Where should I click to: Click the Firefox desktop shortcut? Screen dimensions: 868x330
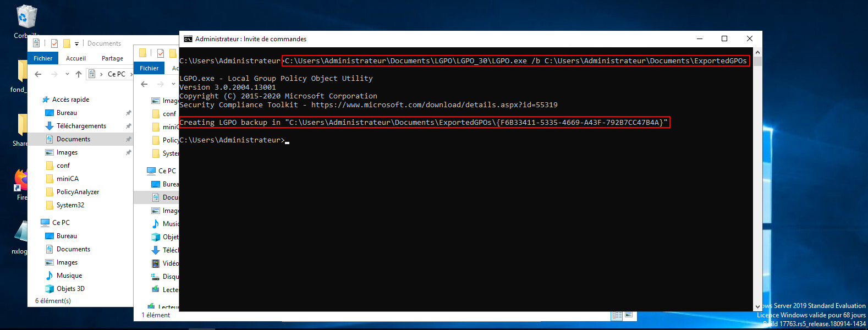(21, 182)
